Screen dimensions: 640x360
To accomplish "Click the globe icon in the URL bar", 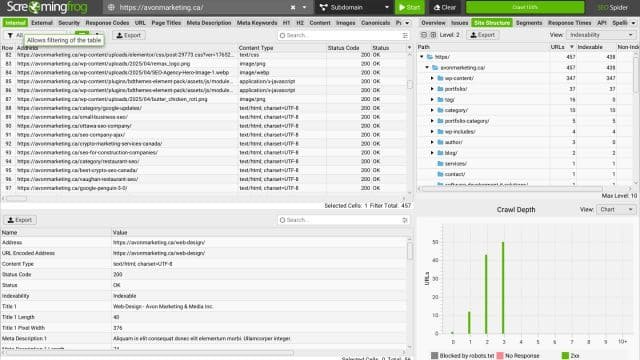I will pos(111,7).
